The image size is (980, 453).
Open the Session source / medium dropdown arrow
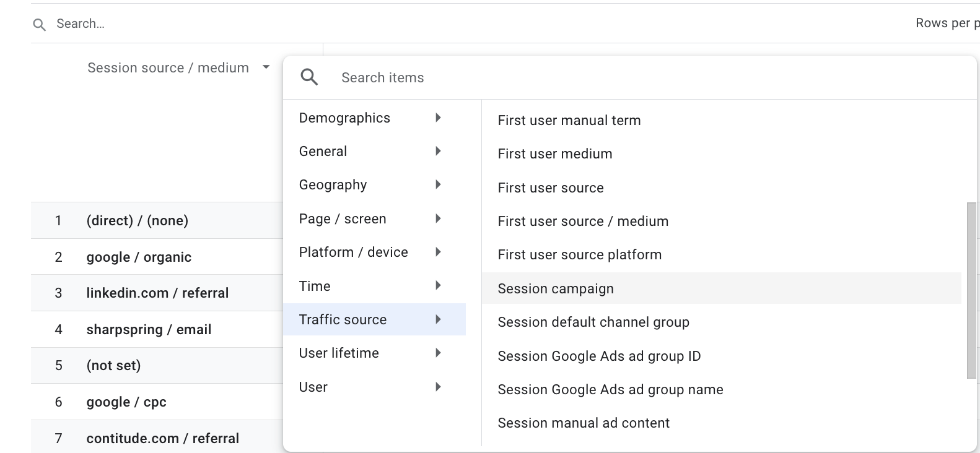coord(266,67)
